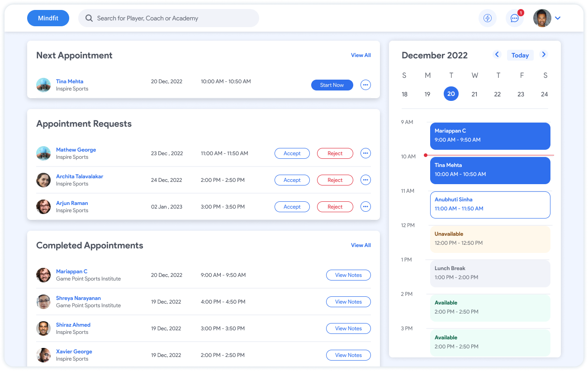Click the Lunch Break 1:00 PM slot
The height and width of the screenshot is (371, 588).
(x=490, y=274)
